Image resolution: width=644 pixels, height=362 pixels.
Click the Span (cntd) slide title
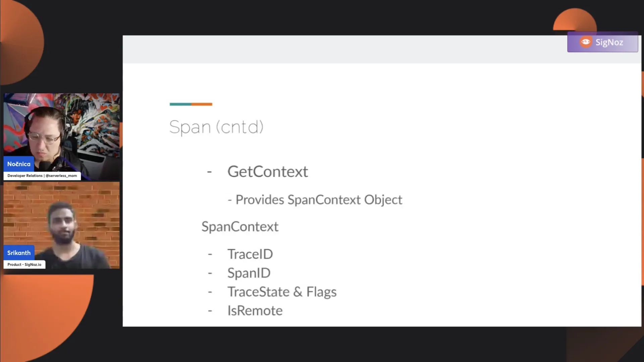point(216,127)
